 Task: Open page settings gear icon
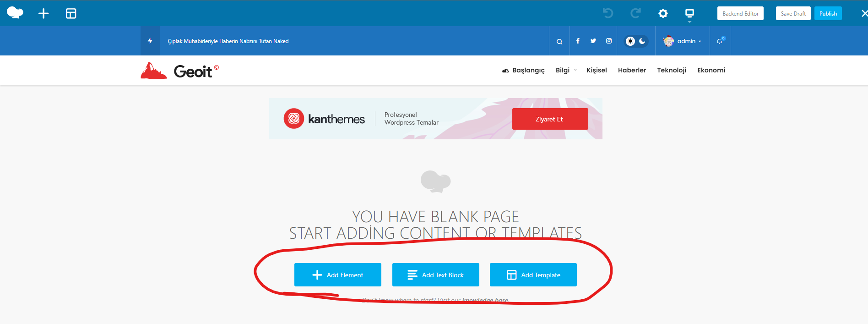pyautogui.click(x=663, y=14)
